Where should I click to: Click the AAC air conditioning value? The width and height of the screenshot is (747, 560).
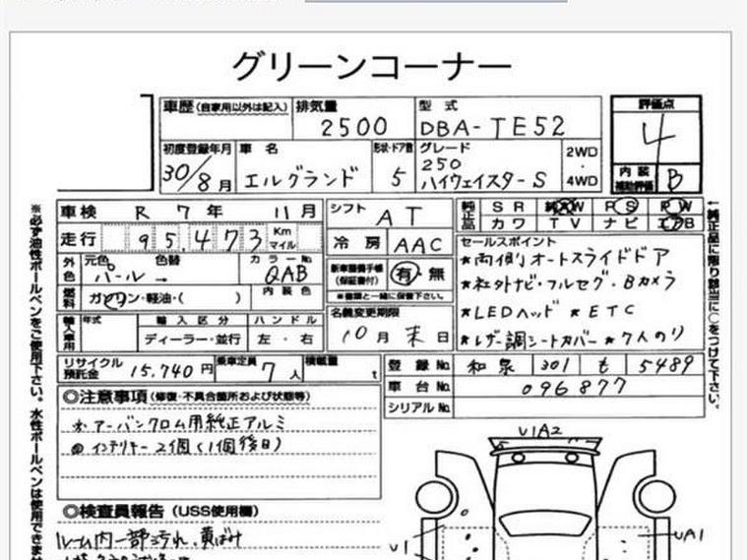coord(417,244)
